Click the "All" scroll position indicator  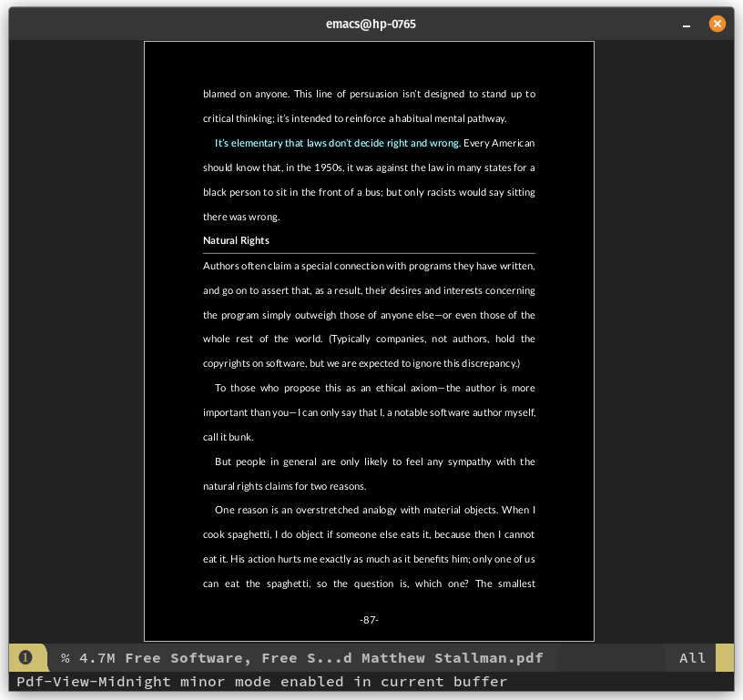[x=692, y=657]
